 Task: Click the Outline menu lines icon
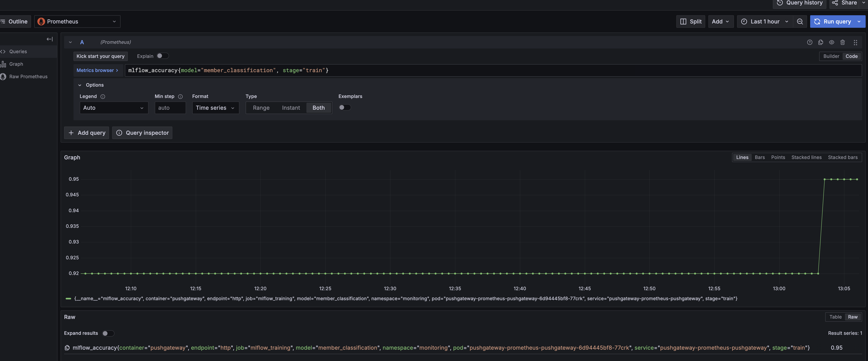click(3, 22)
